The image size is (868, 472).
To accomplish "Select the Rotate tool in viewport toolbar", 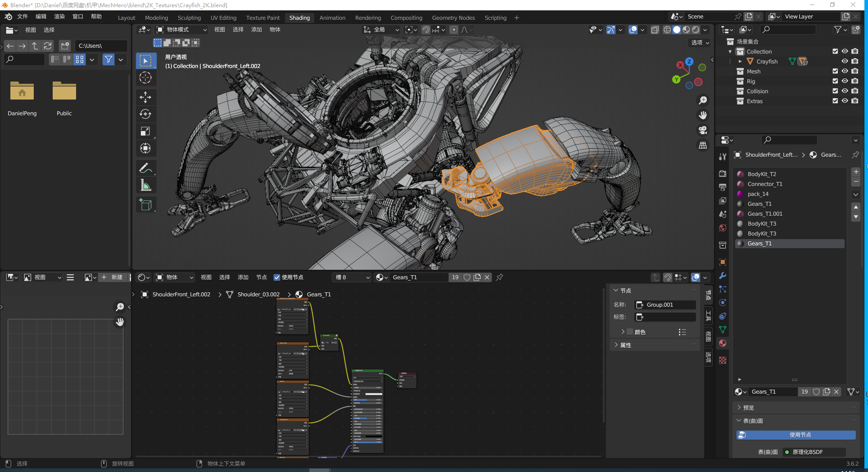I will 145,114.
